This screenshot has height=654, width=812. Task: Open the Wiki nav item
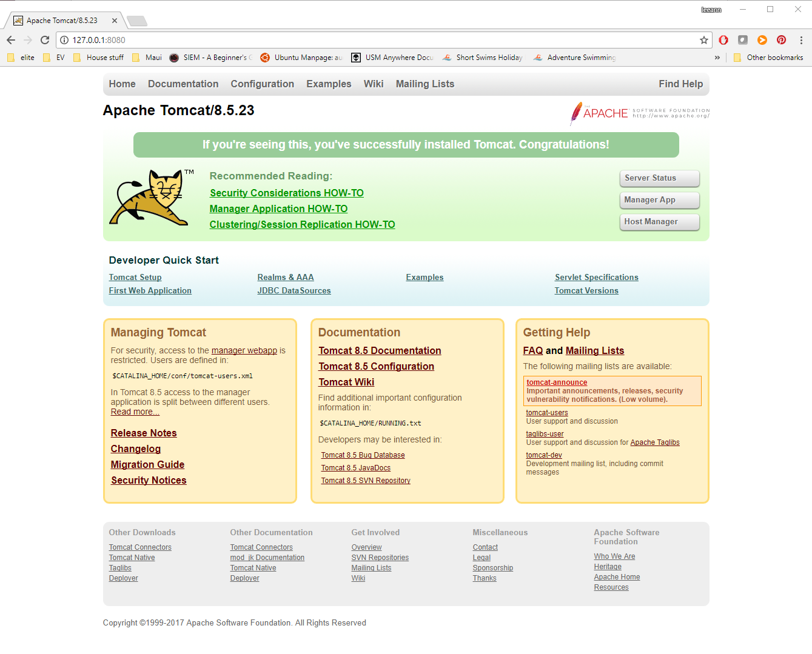click(x=374, y=84)
